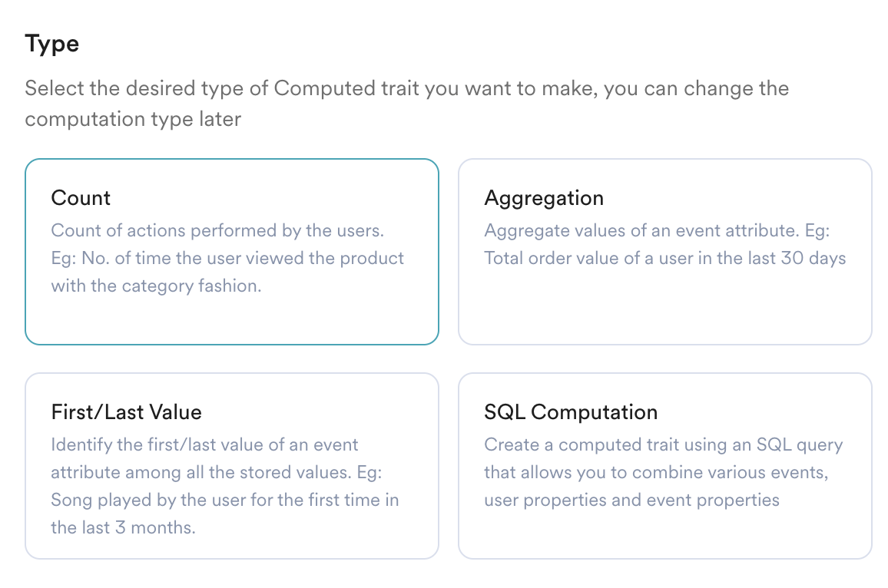Click "user properties and event properties" line
This screenshot has height=588, width=888.
tap(631, 500)
